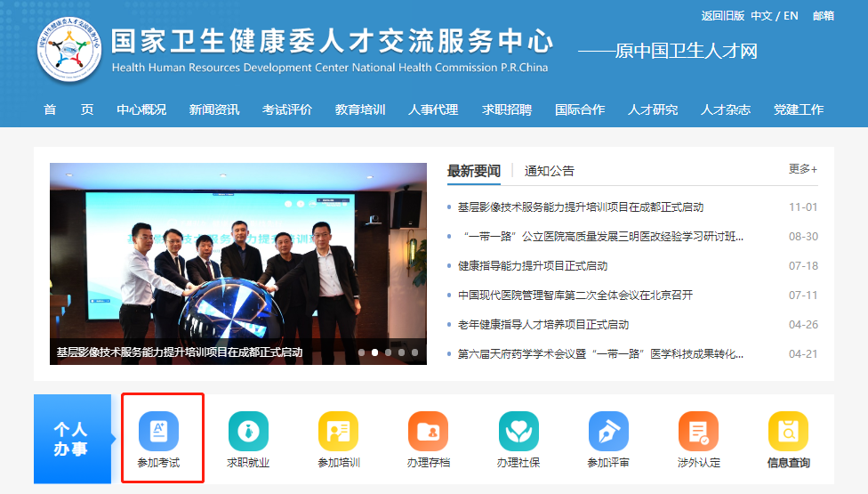Go to 中心概况 in navigation bar

[x=141, y=109]
